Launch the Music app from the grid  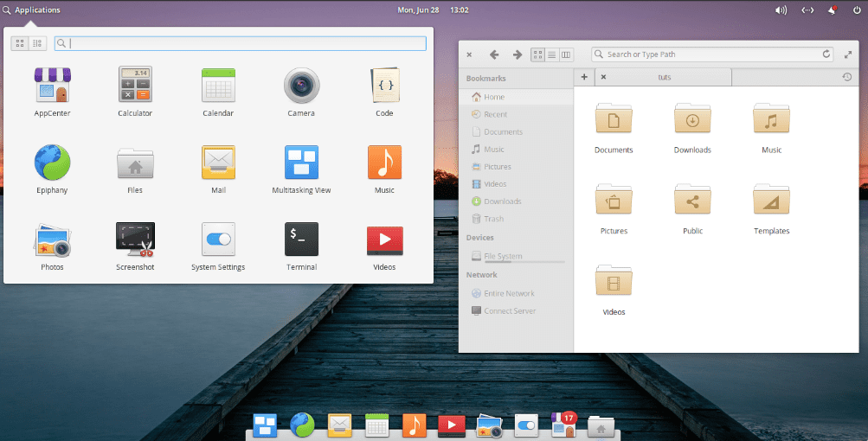pyautogui.click(x=384, y=169)
